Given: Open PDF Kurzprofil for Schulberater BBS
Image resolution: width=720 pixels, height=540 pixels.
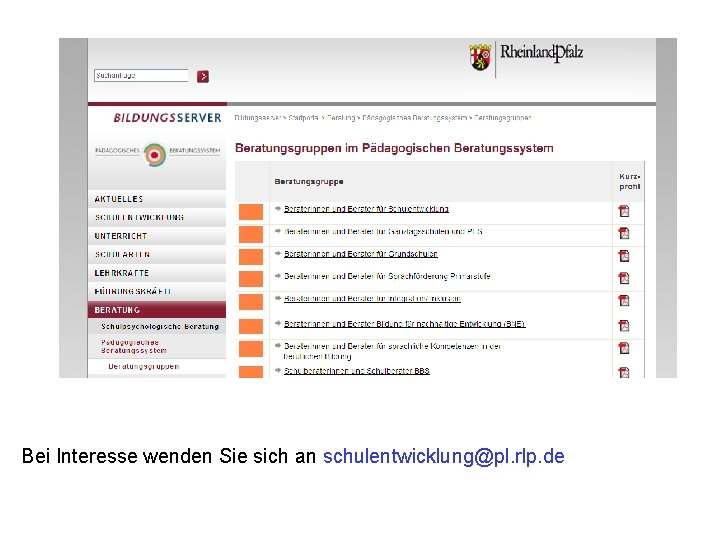Looking at the screenshot, I should tap(624, 372).
